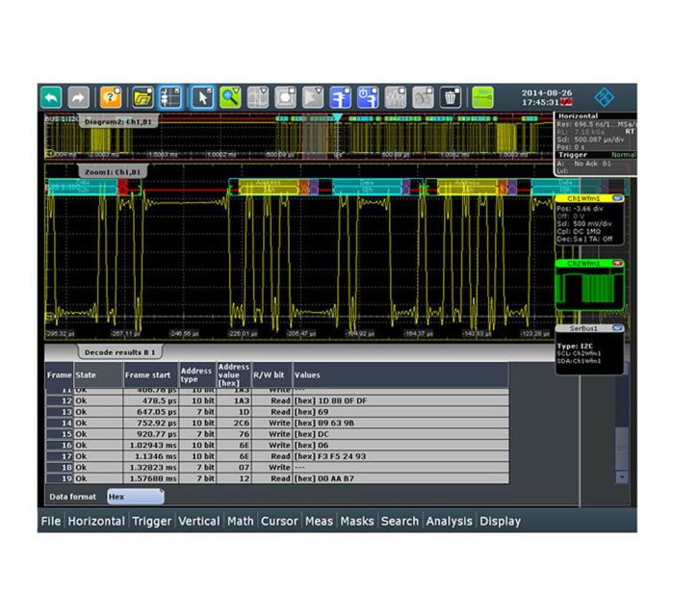Viewport: 674px width, 616px height.
Task: Click the gray histogram toolbar icon
Action: [395, 97]
